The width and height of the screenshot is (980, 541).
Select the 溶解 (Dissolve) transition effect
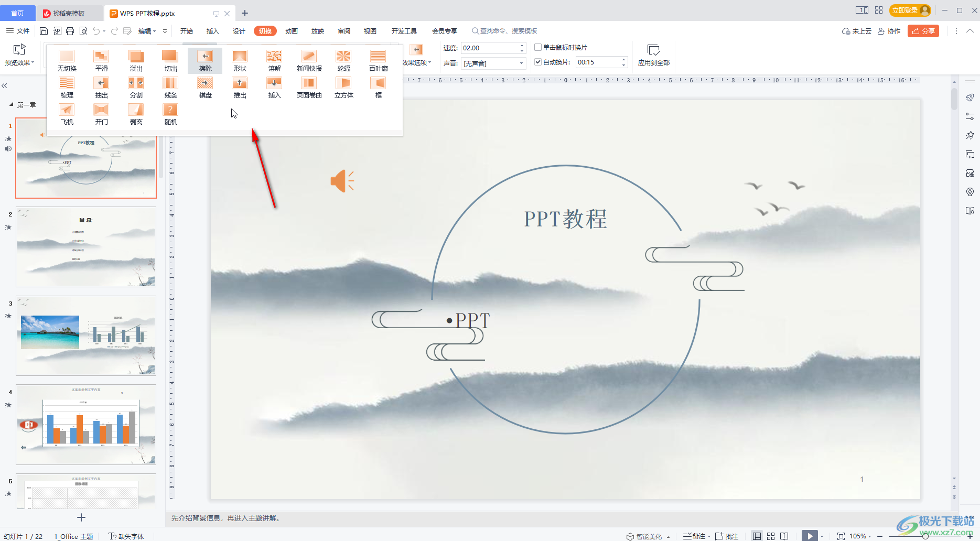click(x=274, y=60)
